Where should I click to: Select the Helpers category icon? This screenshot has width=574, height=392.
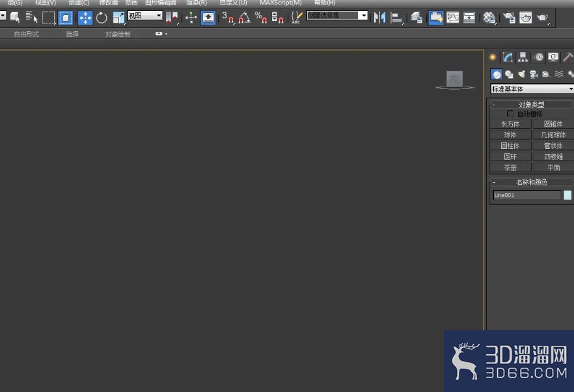tap(546, 75)
